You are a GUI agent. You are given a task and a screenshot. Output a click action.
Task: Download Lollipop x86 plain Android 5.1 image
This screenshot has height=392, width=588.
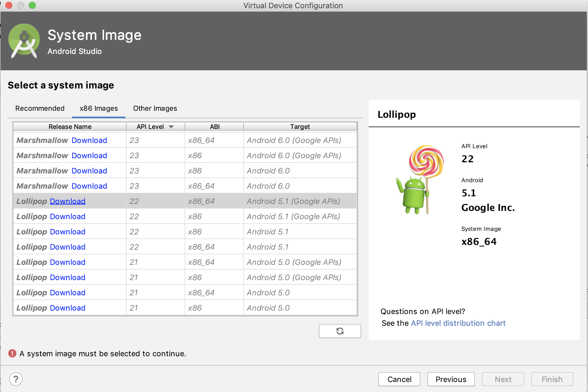pyautogui.click(x=68, y=232)
